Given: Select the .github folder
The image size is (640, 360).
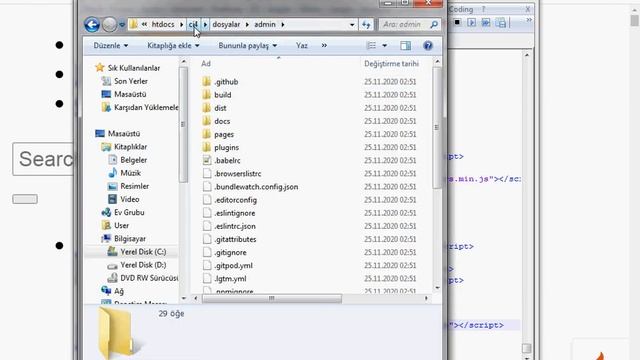Looking at the screenshot, I should (226, 82).
